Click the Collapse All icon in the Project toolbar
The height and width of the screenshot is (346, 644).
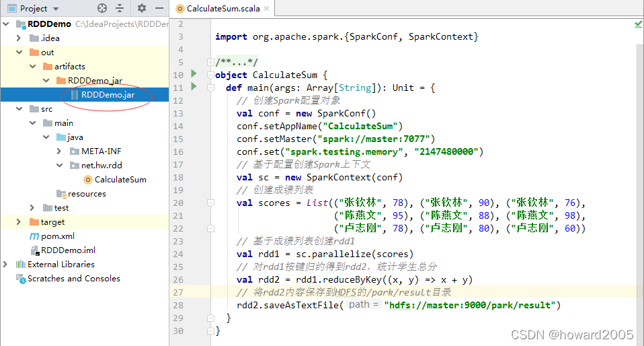click(x=120, y=8)
